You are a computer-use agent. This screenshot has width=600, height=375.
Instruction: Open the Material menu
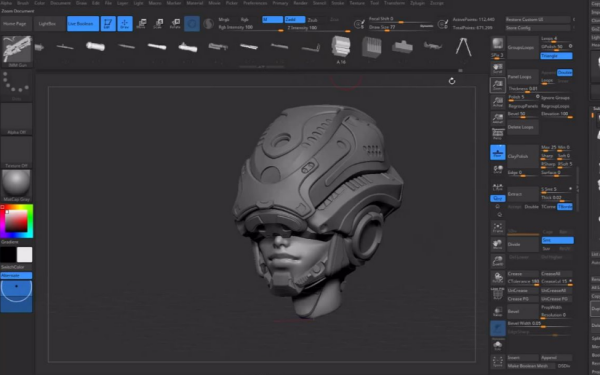click(195, 3)
